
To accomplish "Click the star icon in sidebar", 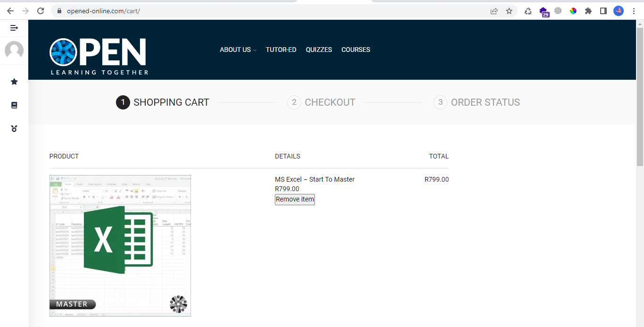I will (x=14, y=82).
